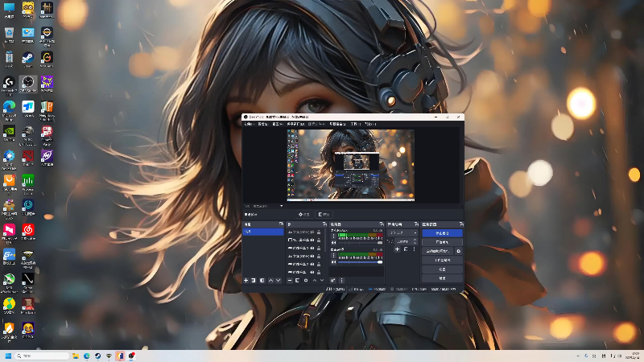This screenshot has height=362, width=644.
Task: Pop out the audio mixer dock panel
Action: coord(382,224)
